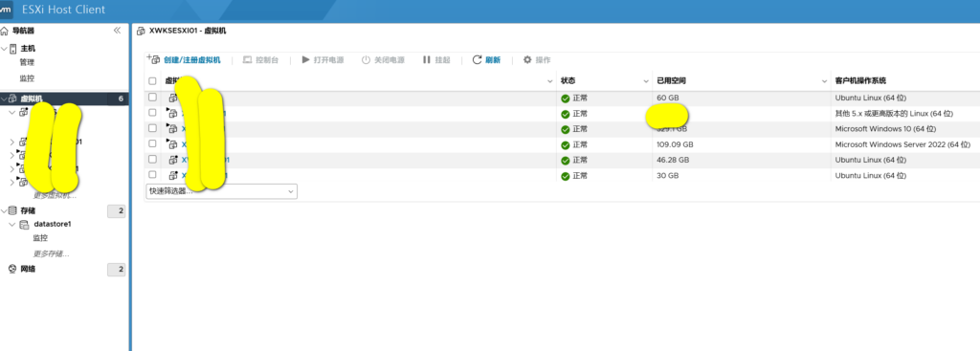Open the 控制台 console toolbar icon
980x351 pixels.
[248, 60]
